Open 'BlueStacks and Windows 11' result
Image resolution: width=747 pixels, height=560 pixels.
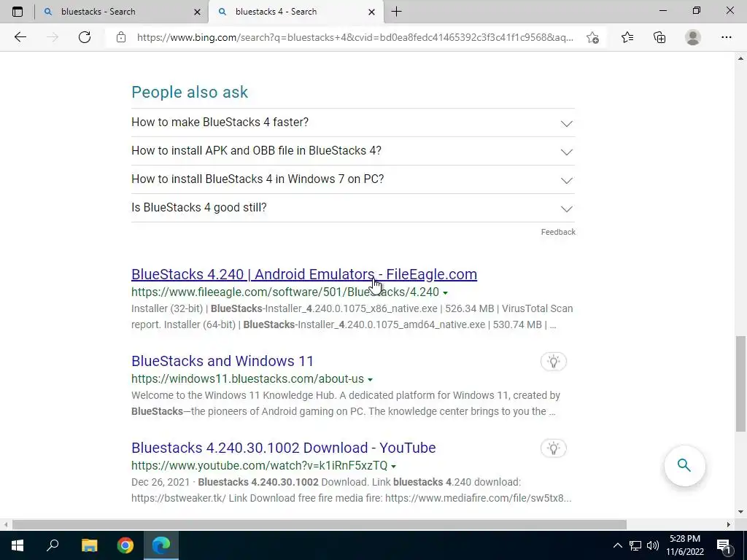pos(222,361)
